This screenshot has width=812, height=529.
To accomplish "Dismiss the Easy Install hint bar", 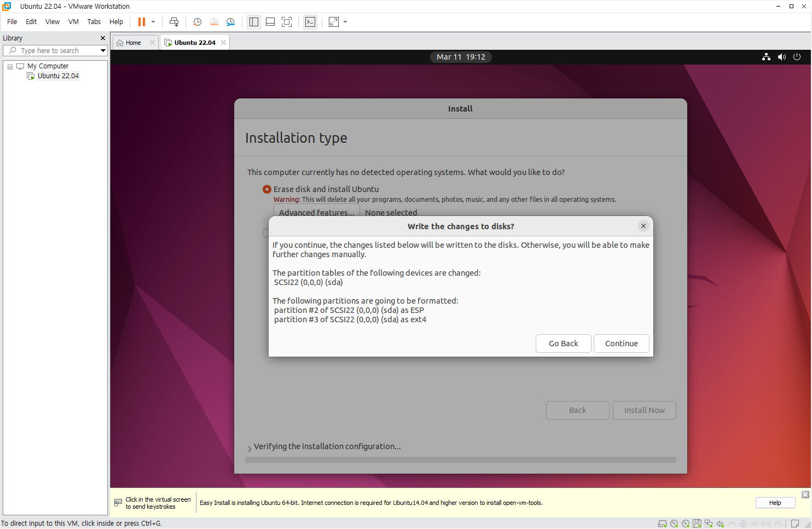I will 805,495.
